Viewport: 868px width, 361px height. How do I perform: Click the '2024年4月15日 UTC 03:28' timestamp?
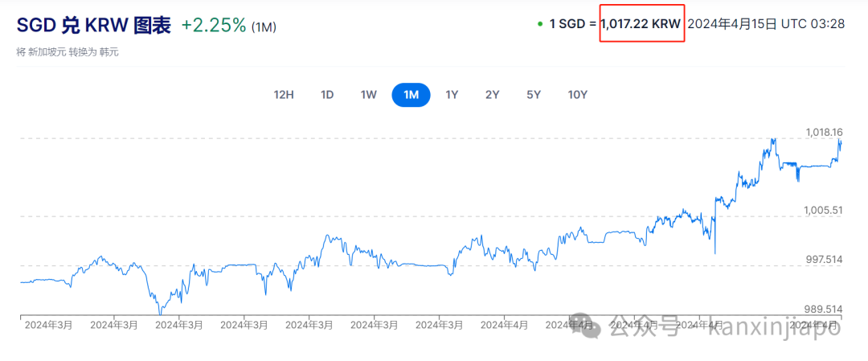(x=766, y=24)
